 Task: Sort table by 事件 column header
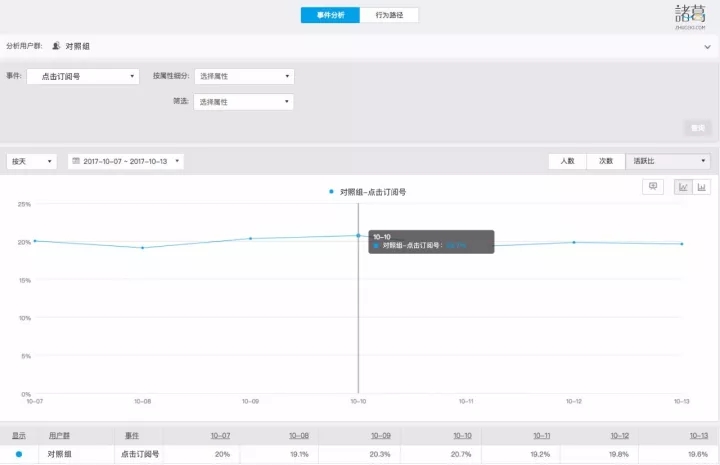click(132, 435)
